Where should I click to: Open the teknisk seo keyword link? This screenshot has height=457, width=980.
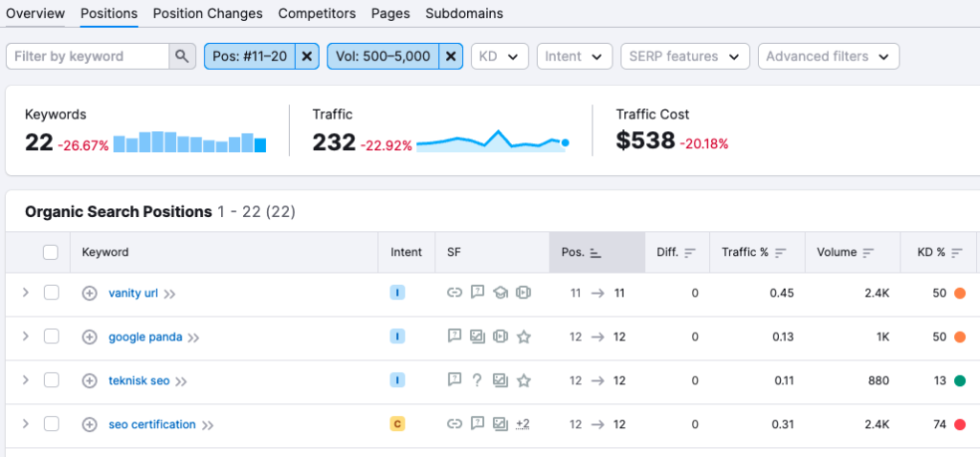[x=139, y=381]
